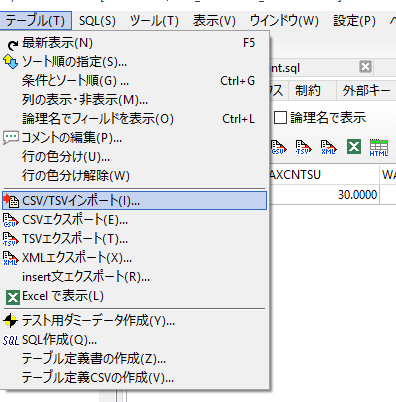Select 行の色分け(U)... menu entry

[134, 156]
